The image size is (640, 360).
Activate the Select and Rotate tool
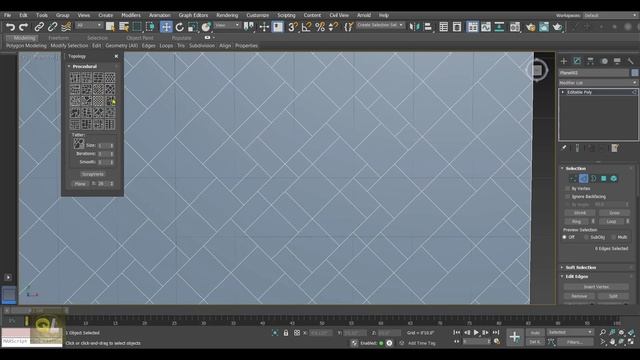coord(180,27)
